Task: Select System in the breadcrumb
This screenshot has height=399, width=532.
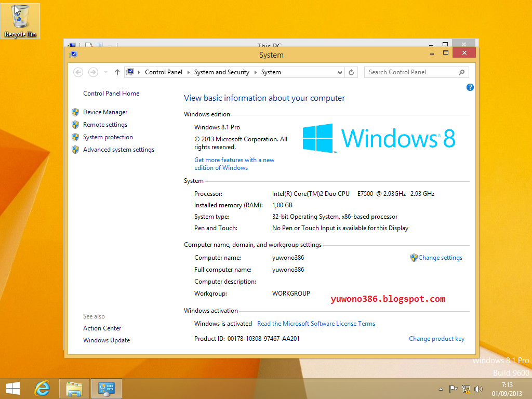Action: pos(271,72)
